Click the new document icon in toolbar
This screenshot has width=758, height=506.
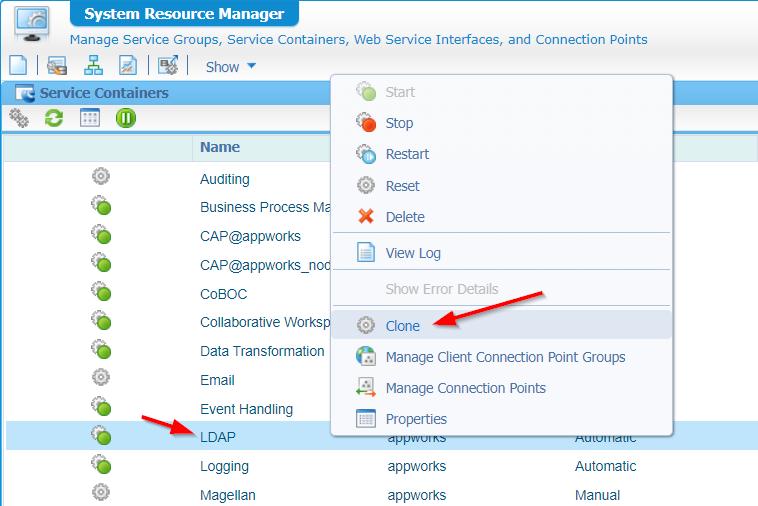(18, 66)
